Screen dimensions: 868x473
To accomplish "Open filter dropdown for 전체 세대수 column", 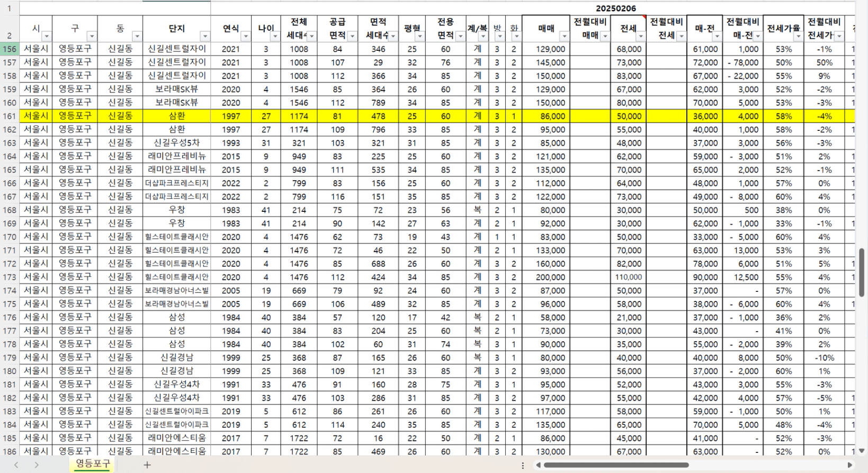I will click(311, 36).
